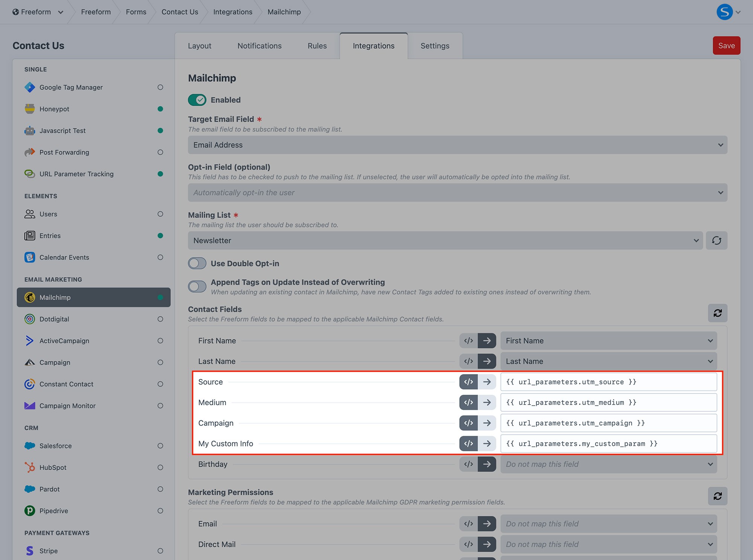Switch to the Rules tab
Screen dimensions: 753x560
[x=317, y=46]
